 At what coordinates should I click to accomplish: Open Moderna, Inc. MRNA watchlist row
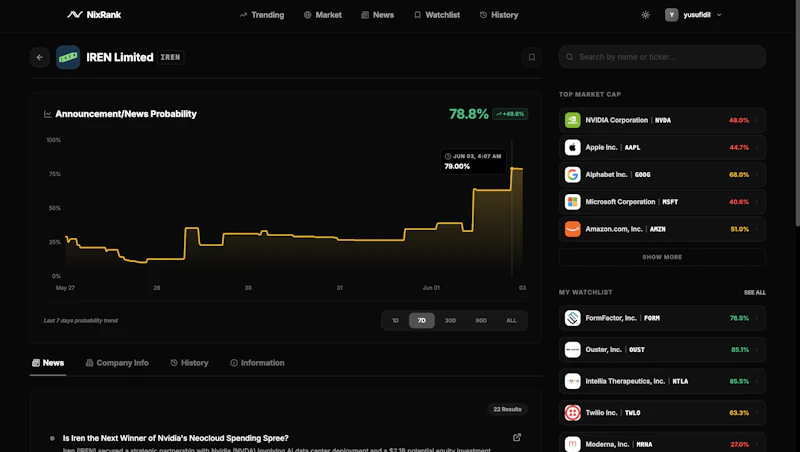tap(662, 443)
